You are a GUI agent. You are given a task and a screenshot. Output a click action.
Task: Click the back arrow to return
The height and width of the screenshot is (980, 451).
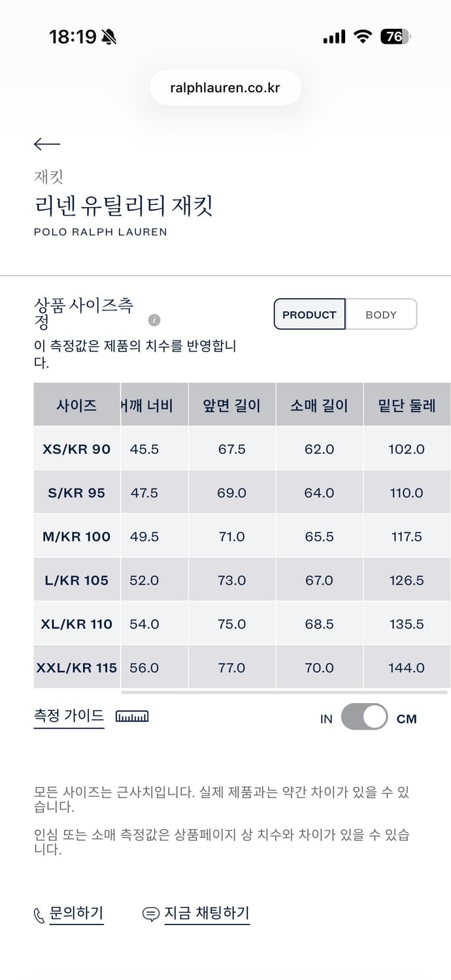pyautogui.click(x=46, y=144)
